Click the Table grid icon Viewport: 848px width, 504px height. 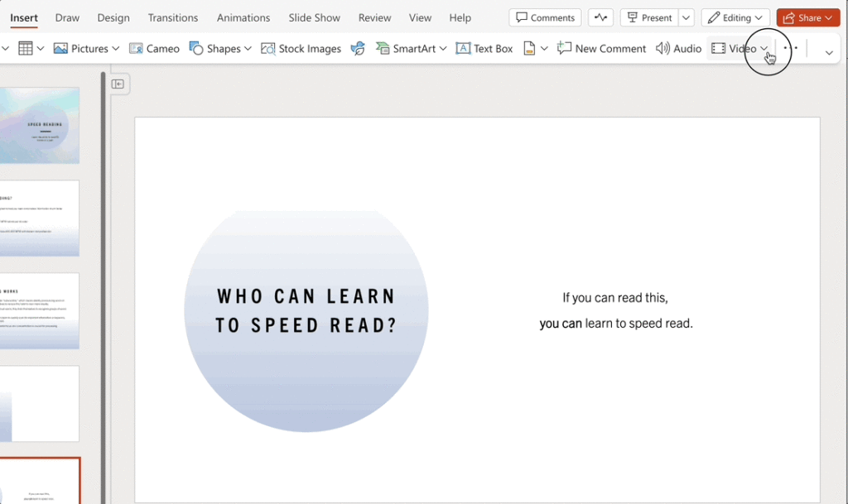26,49
